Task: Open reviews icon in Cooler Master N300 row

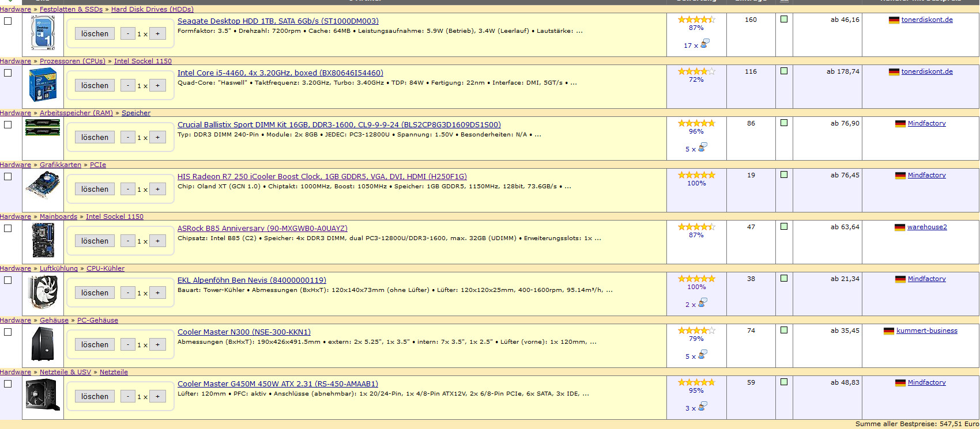Action: [702, 355]
